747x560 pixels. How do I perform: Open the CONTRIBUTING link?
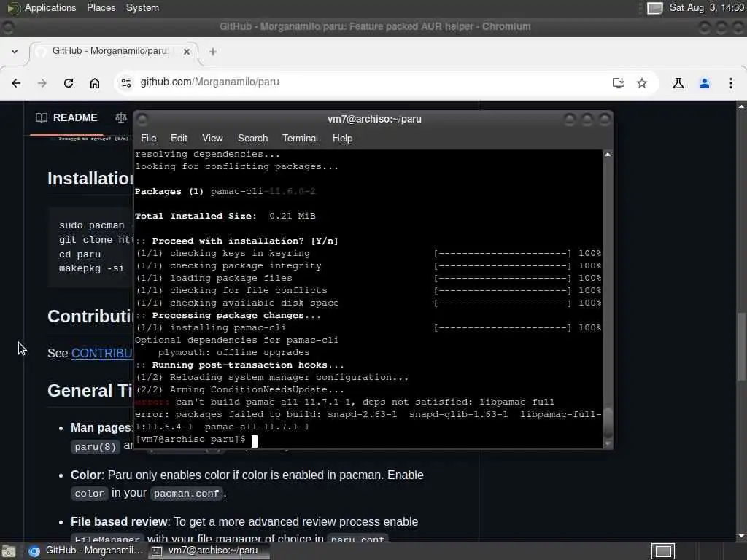102,354
